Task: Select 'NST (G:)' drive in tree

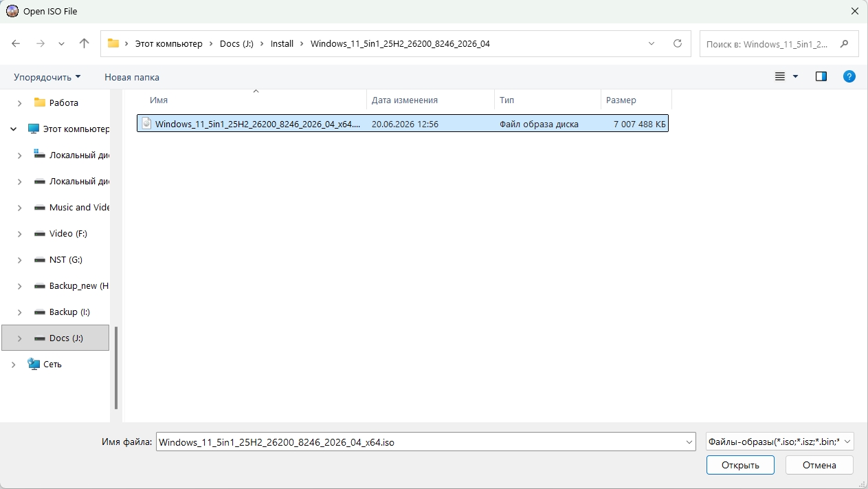Action: (x=65, y=259)
